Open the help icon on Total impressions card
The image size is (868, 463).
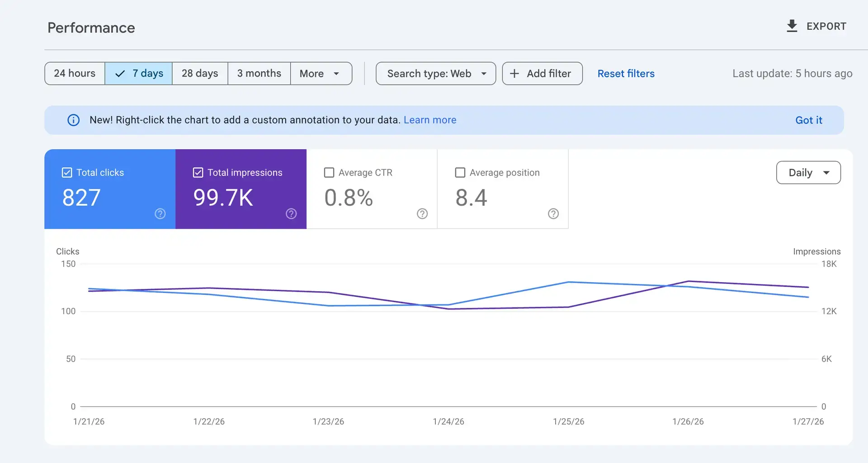tap(291, 213)
